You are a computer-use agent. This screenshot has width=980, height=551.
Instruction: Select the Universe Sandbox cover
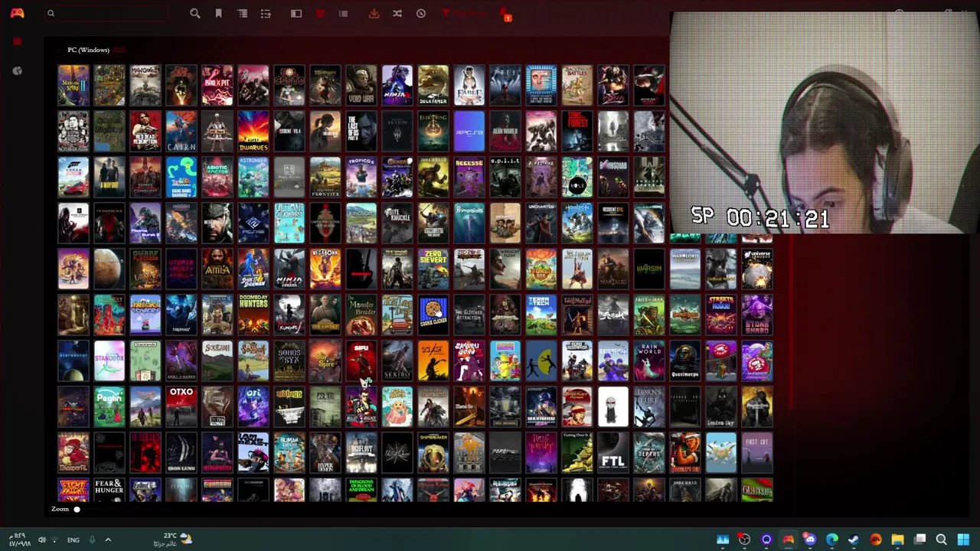click(757, 269)
